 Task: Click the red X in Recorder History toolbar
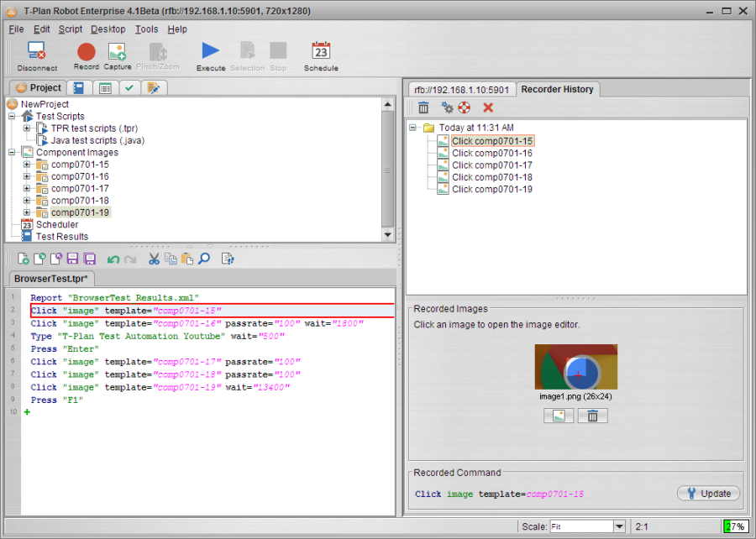coord(488,107)
